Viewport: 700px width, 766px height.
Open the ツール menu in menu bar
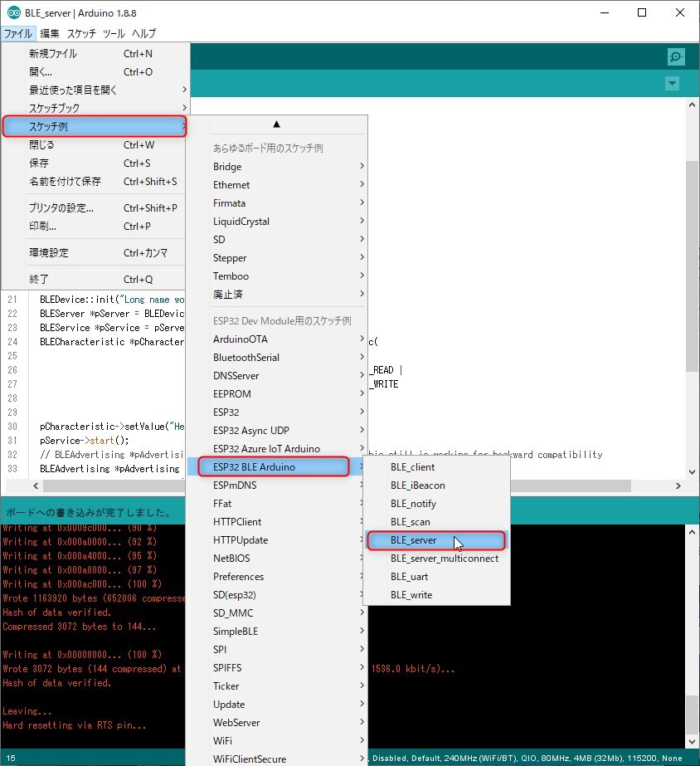114,34
